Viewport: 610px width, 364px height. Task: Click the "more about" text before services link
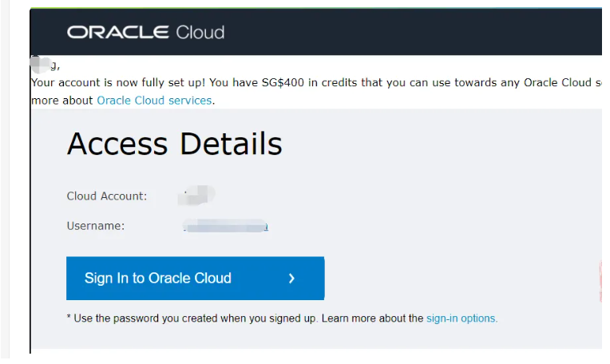[61, 101]
